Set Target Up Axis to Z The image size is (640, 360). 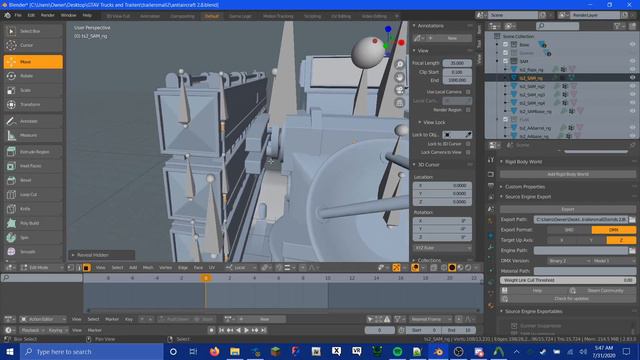click(x=621, y=240)
